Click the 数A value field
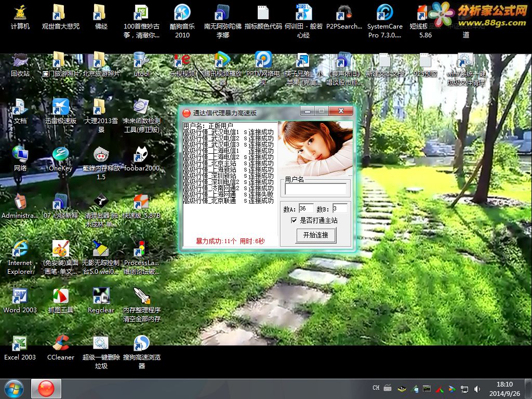Screen dimensions: 532x399 tap(305, 208)
